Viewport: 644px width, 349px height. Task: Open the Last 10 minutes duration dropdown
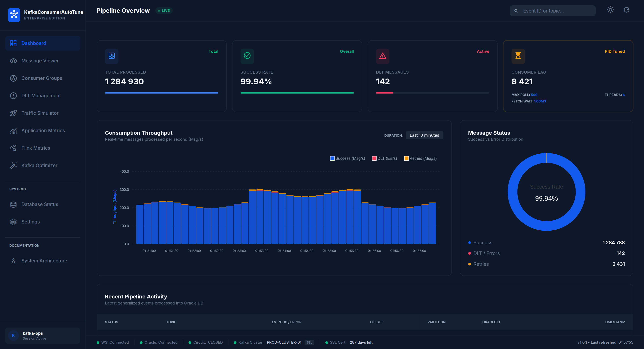pyautogui.click(x=424, y=135)
